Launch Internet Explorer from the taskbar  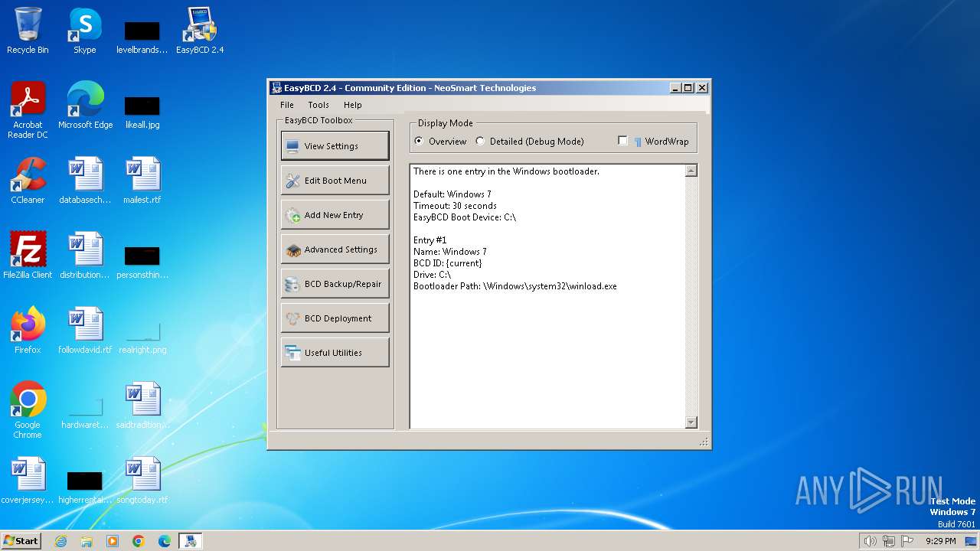click(x=61, y=541)
